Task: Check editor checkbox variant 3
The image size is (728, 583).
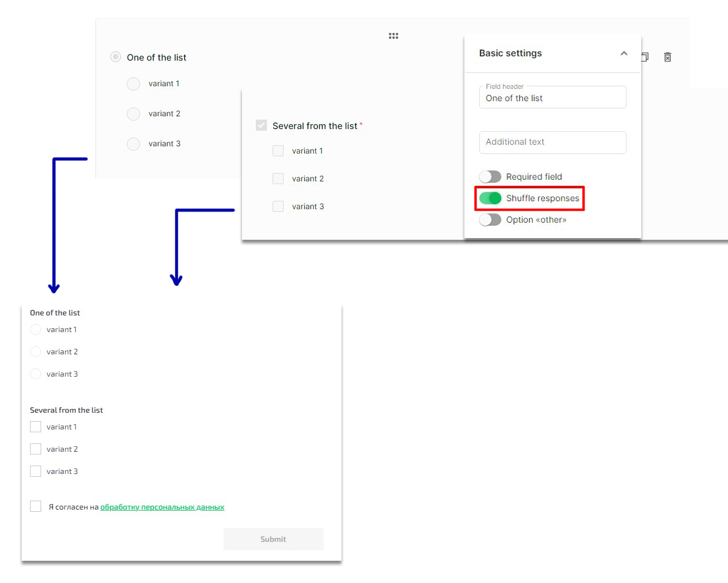Action: point(278,206)
